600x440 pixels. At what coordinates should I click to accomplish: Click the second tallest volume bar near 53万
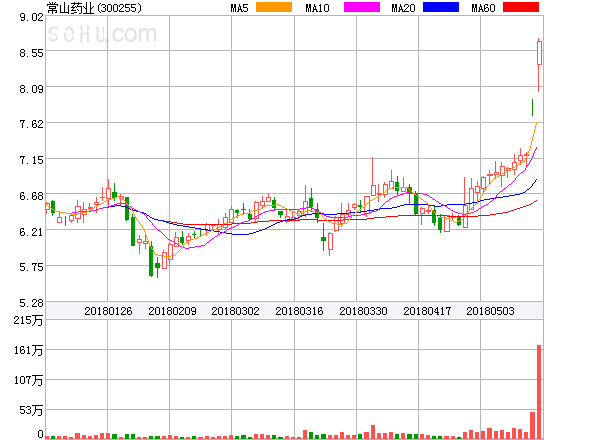point(532,425)
